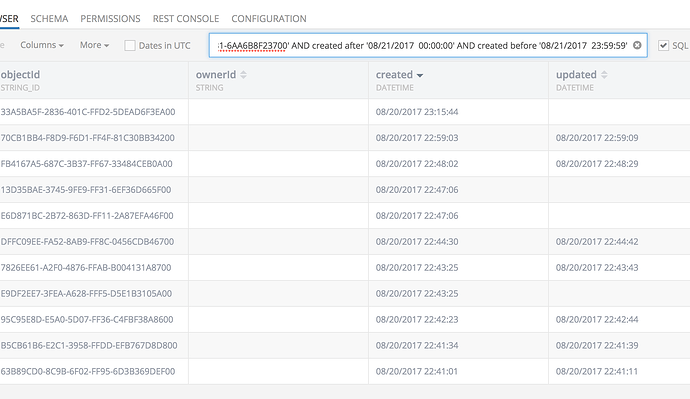Click updated value 08/20/2017 22:41:11

click(x=597, y=371)
